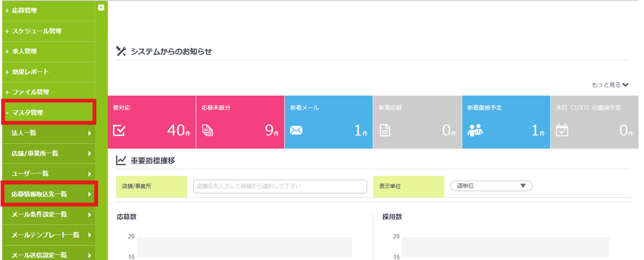Open the 表示単位 週単位 dropdown
Screen dimensions: 644x260
coord(491,186)
